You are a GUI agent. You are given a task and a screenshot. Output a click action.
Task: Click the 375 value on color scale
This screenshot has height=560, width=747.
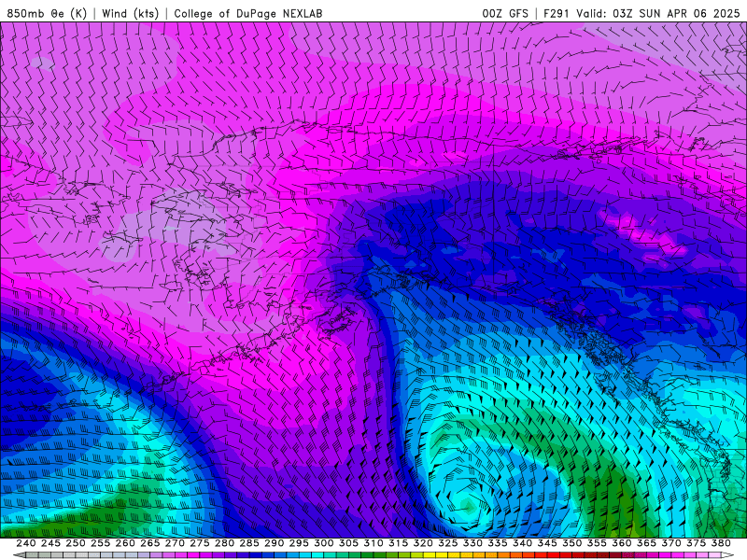[696, 543]
